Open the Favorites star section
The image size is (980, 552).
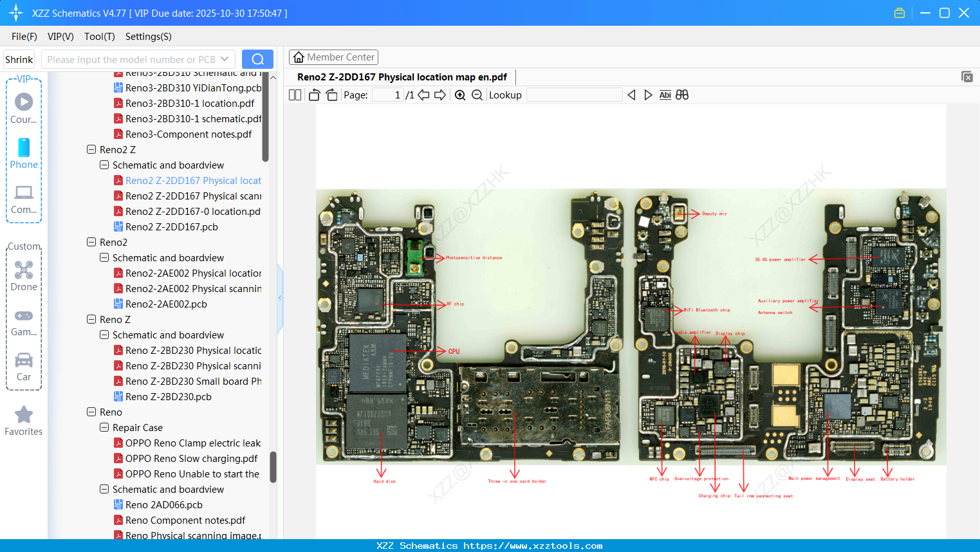pyautogui.click(x=24, y=421)
